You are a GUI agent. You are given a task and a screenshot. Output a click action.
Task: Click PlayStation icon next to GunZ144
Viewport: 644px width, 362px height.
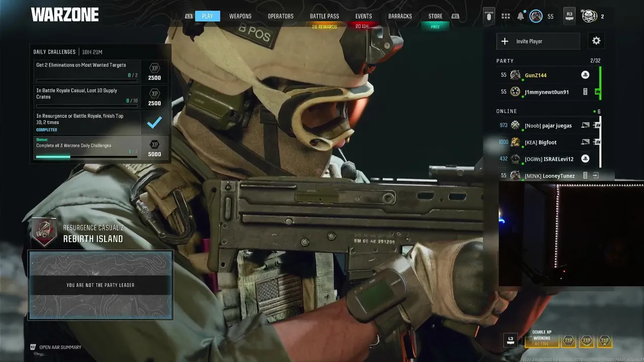click(585, 75)
